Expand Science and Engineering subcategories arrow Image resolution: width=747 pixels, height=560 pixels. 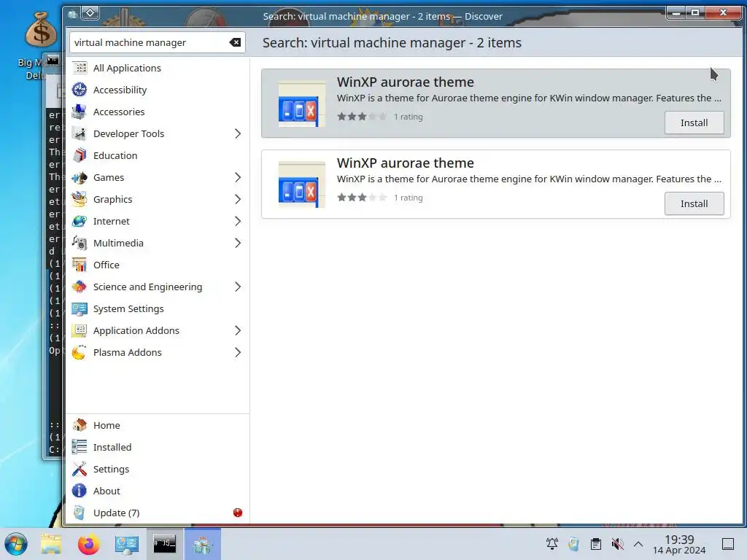coord(237,287)
